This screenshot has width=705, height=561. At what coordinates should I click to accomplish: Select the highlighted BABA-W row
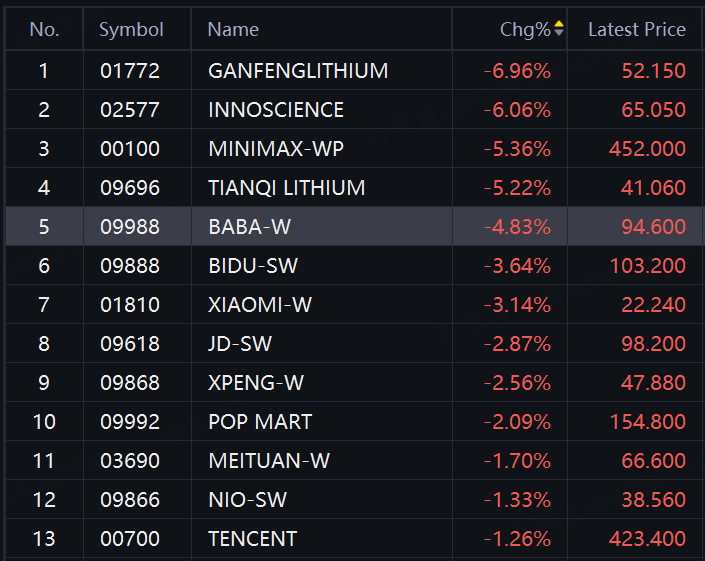[355, 227]
